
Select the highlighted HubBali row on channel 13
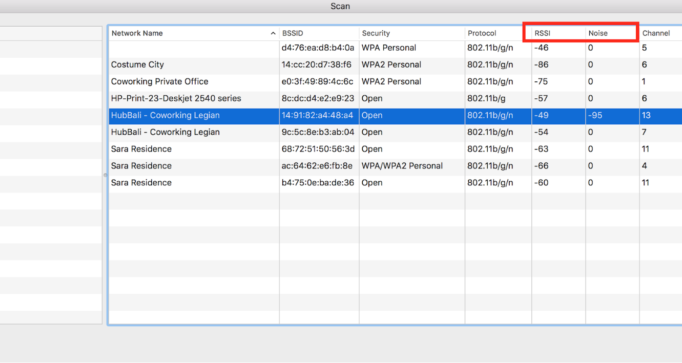coord(395,116)
